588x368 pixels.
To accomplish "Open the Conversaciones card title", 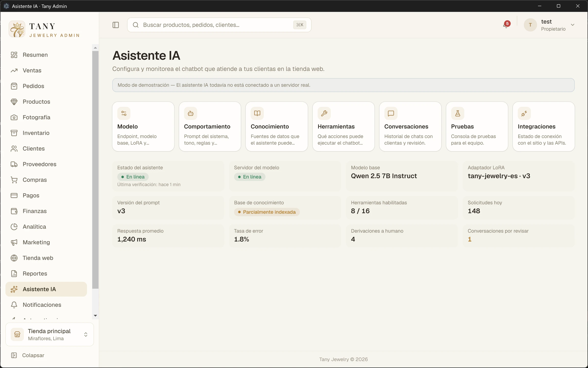I will (x=406, y=126).
